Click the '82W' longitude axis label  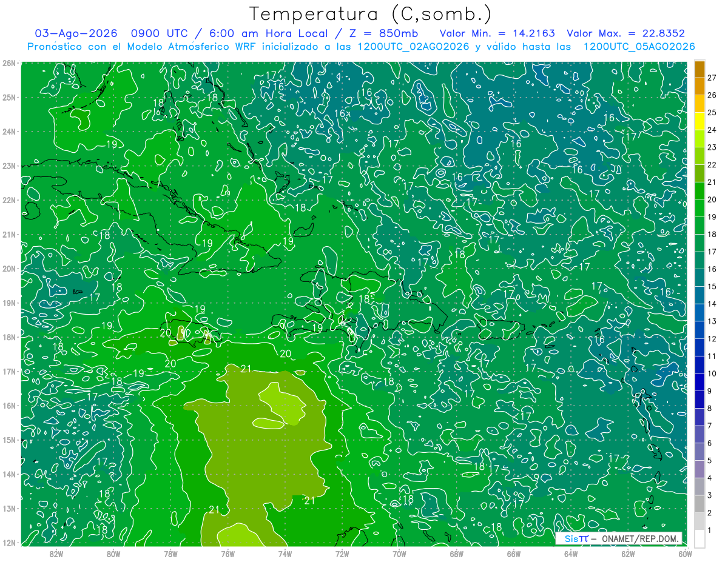56,553
